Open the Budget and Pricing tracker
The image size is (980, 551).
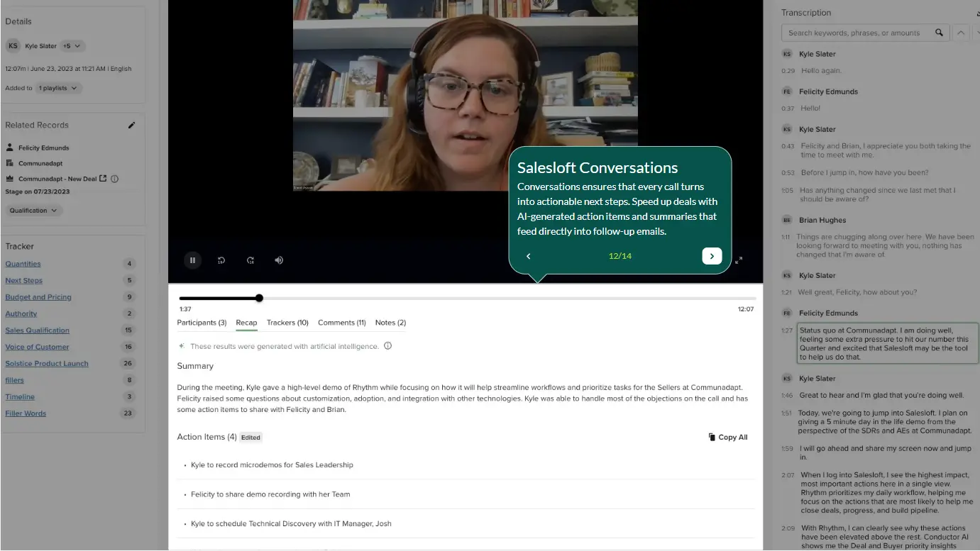pyautogui.click(x=38, y=297)
